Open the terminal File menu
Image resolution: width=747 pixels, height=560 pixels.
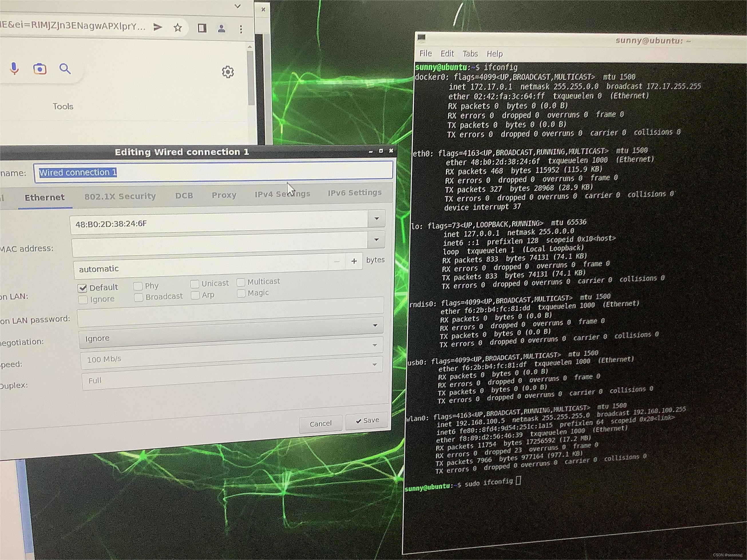(x=425, y=53)
